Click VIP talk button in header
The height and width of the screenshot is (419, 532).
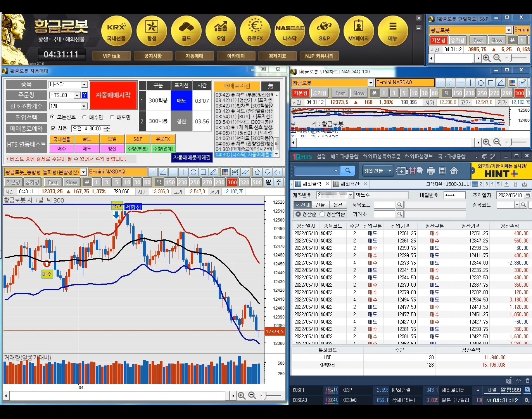coord(112,56)
